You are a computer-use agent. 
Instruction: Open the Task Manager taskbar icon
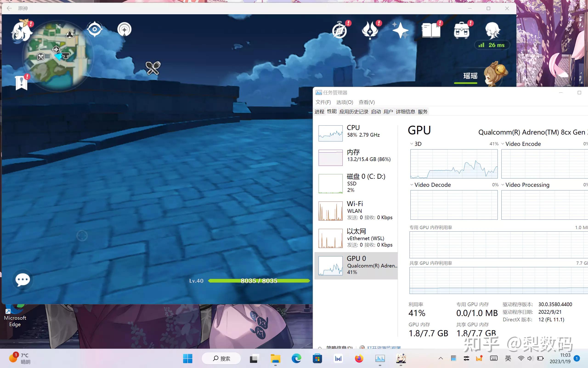pyautogui.click(x=380, y=358)
